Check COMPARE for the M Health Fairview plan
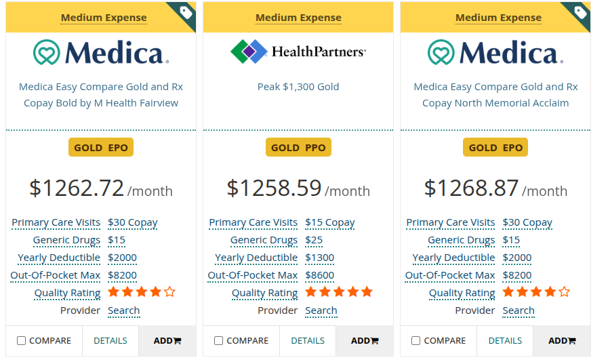This screenshot has width=608, height=364. (x=22, y=341)
